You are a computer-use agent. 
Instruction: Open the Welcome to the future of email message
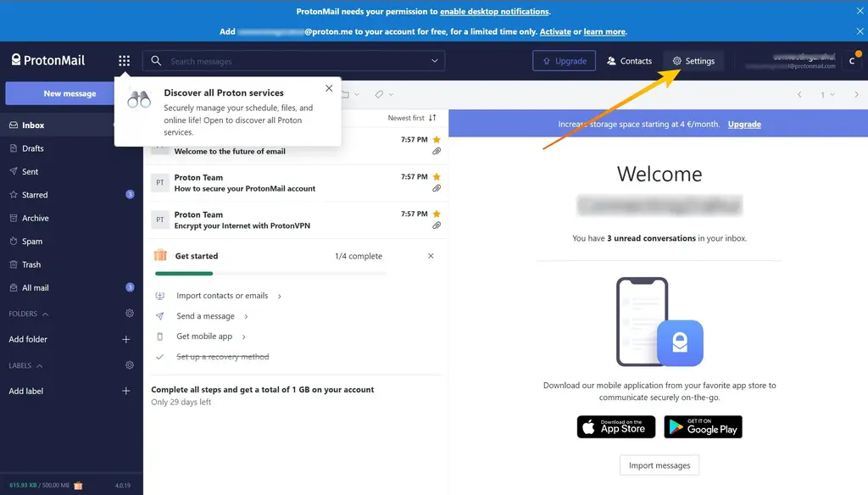(296, 146)
